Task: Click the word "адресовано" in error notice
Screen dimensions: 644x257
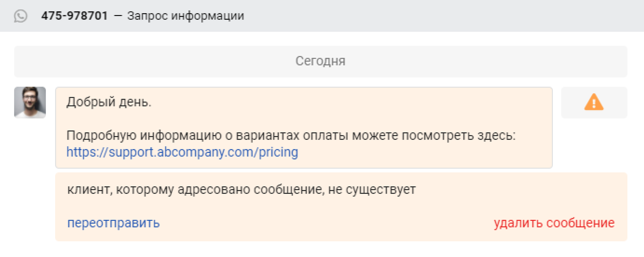Action: (x=214, y=189)
